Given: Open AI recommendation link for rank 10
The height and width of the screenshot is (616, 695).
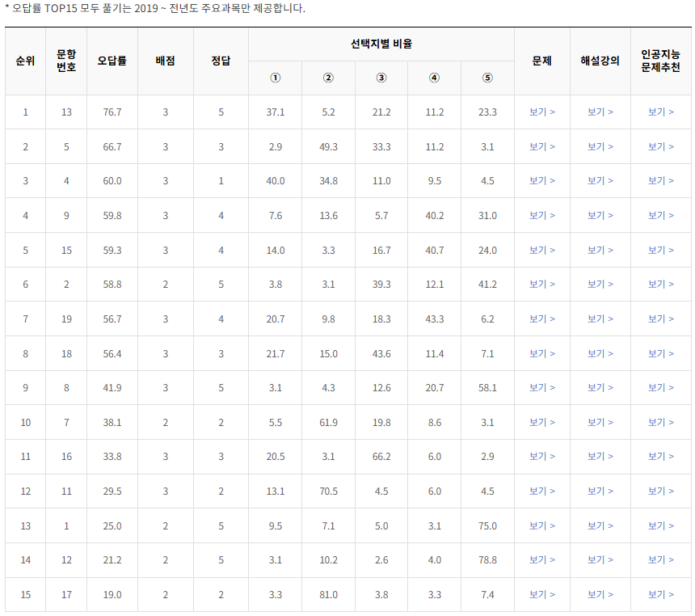Looking at the screenshot, I should click(662, 422).
